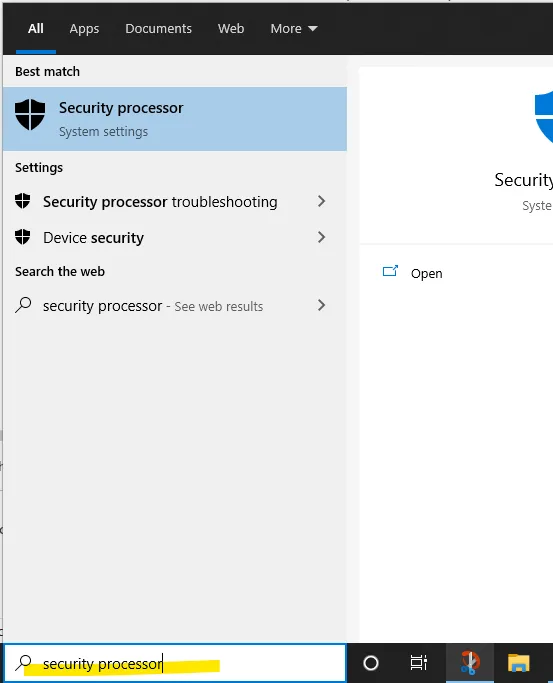
Task: Expand the Device security chevron arrow
Action: point(321,237)
